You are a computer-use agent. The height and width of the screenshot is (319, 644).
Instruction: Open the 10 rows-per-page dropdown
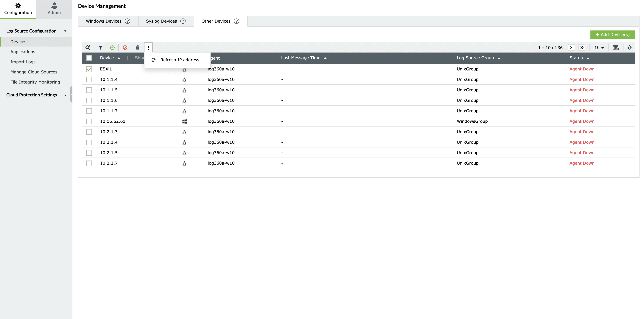pyautogui.click(x=599, y=47)
